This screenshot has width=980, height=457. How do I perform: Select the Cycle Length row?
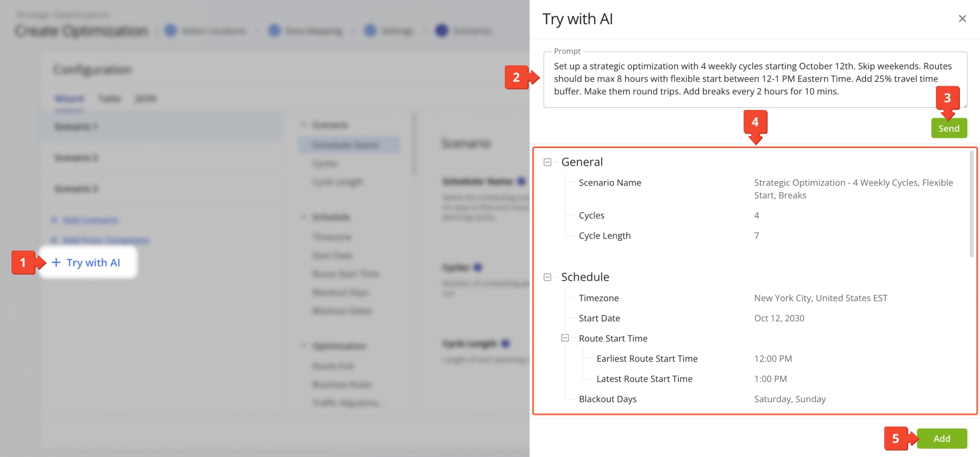(604, 236)
